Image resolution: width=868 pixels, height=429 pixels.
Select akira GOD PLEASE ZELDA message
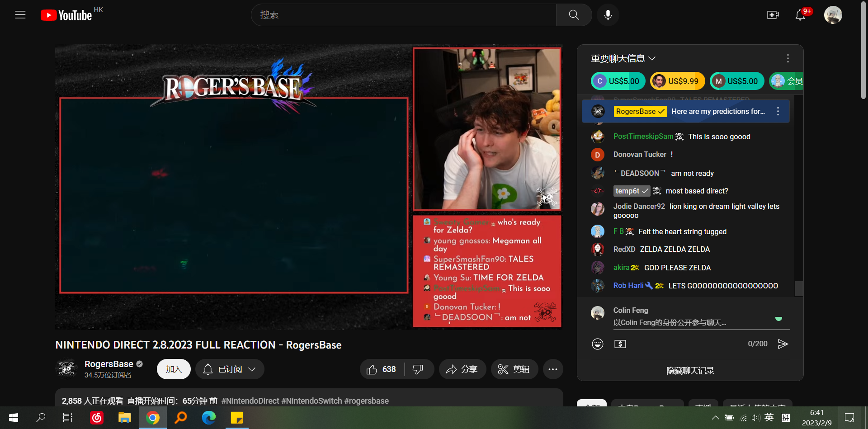pyautogui.click(x=685, y=268)
